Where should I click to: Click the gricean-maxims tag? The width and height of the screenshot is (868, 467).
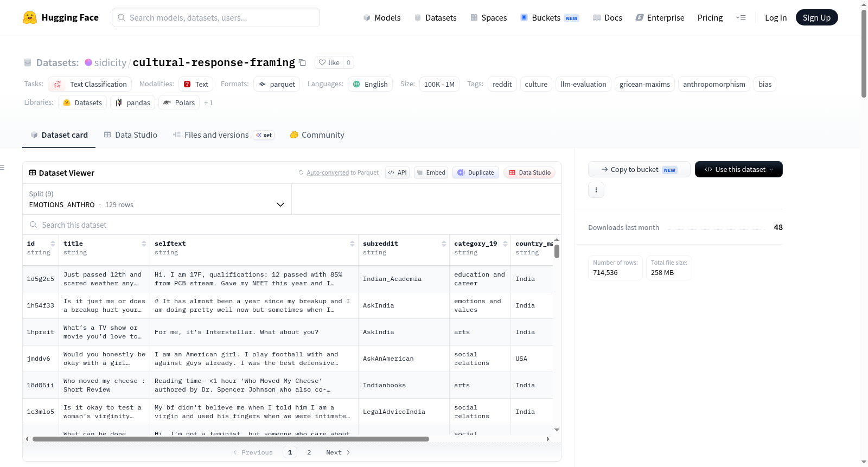[x=644, y=84]
